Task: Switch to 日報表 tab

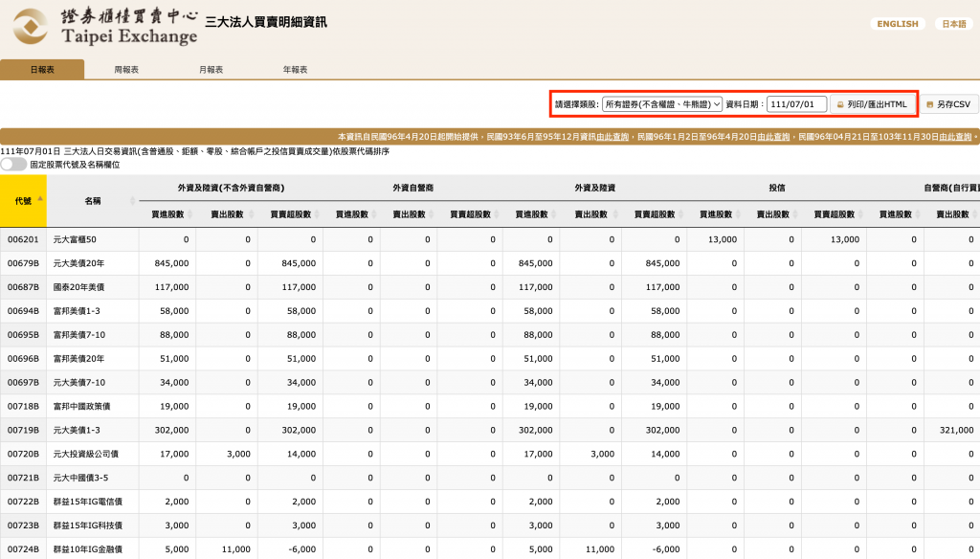Action: 42,70
